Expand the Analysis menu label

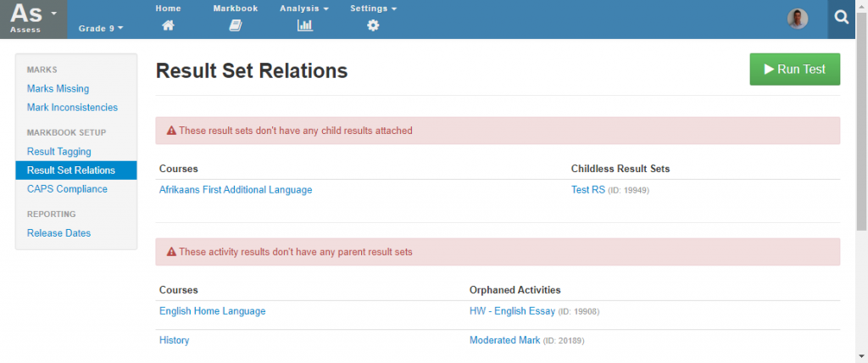tap(304, 8)
